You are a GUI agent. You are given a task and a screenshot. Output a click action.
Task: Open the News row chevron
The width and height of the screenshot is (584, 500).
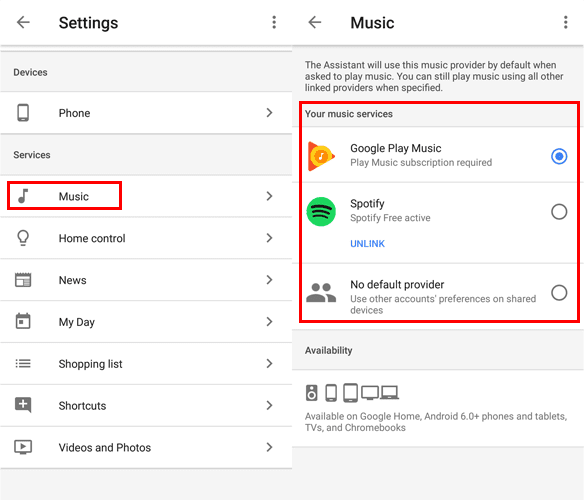click(269, 280)
